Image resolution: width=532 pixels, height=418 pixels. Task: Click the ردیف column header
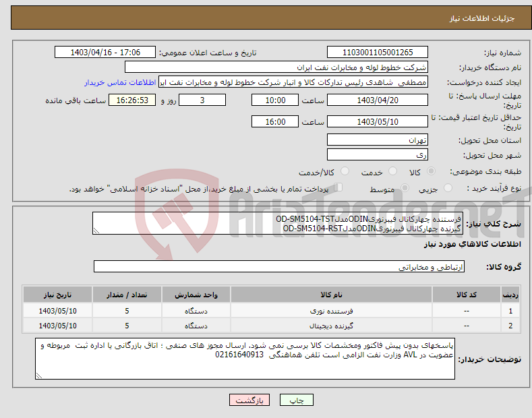(510, 295)
